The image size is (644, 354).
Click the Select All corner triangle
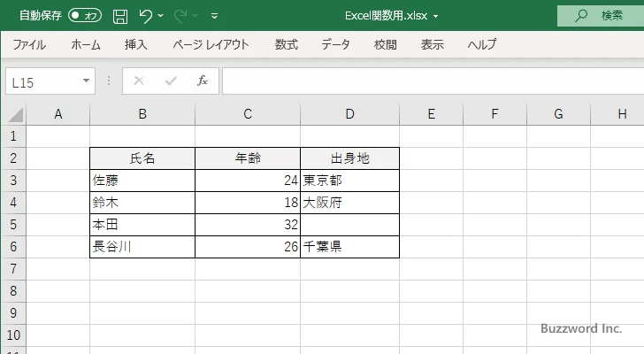point(16,114)
